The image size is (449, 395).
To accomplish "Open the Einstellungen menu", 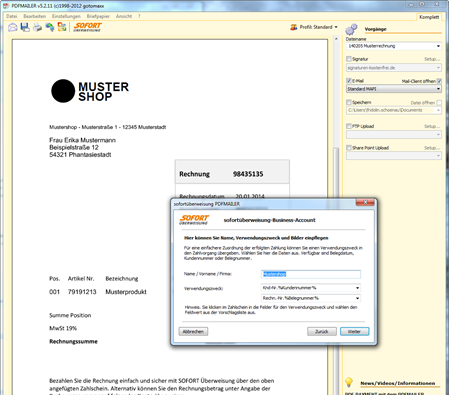I will coord(66,16).
